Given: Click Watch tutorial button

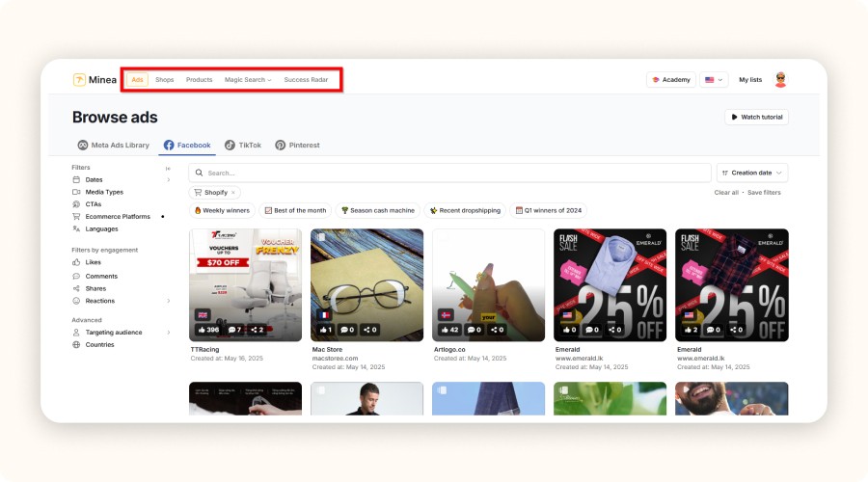Looking at the screenshot, I should 756,118.
